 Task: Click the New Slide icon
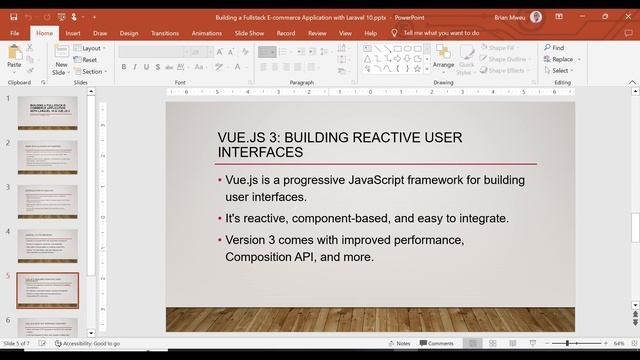[x=61, y=52]
